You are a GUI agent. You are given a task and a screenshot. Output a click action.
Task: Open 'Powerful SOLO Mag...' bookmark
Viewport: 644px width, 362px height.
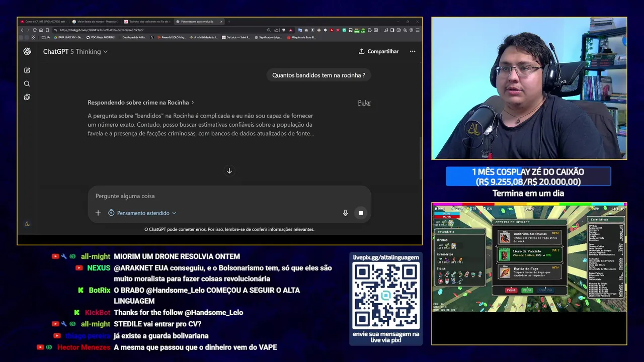[x=171, y=37]
